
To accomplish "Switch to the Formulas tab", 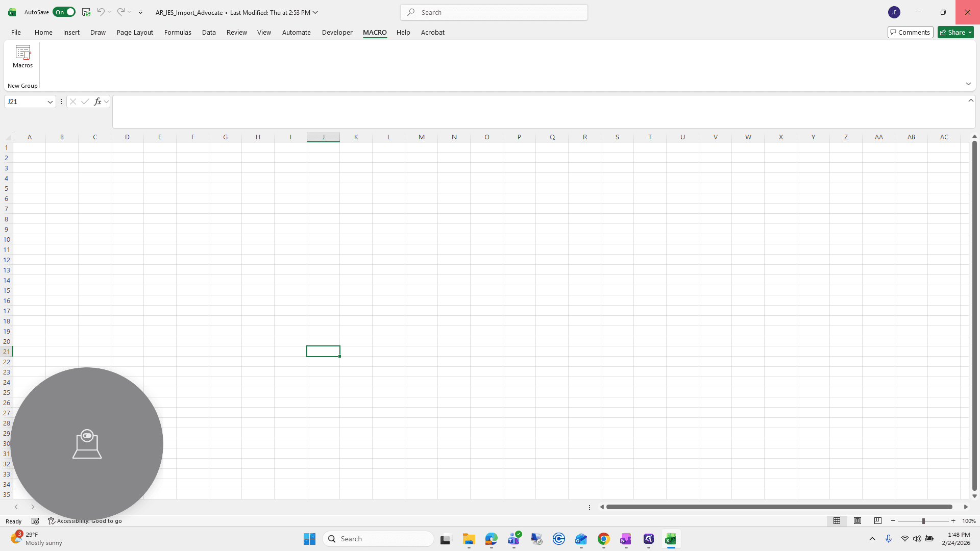I will pos(178,32).
